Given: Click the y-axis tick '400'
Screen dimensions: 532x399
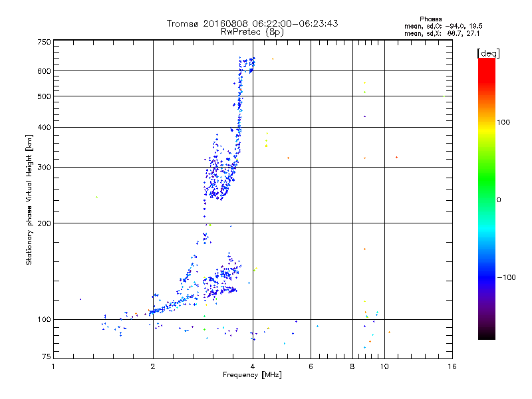Looking at the screenshot, I should pos(44,128).
